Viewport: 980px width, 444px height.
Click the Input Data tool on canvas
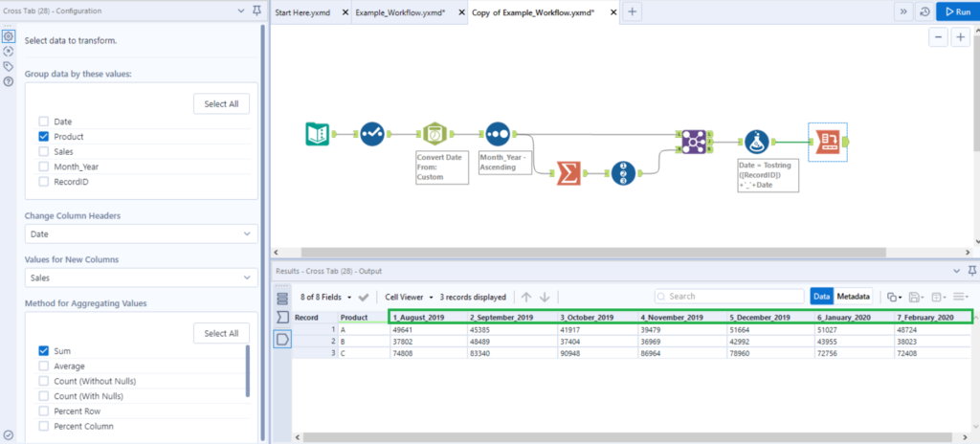[318, 135]
